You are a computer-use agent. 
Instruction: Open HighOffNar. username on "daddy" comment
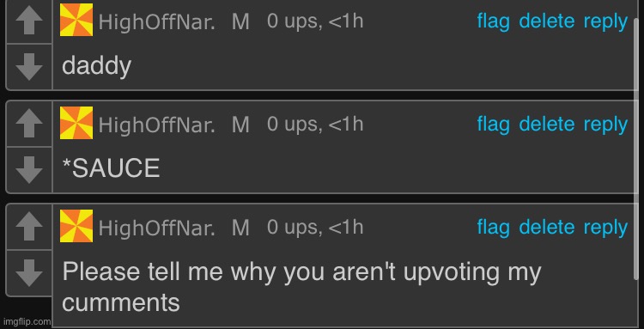(156, 21)
